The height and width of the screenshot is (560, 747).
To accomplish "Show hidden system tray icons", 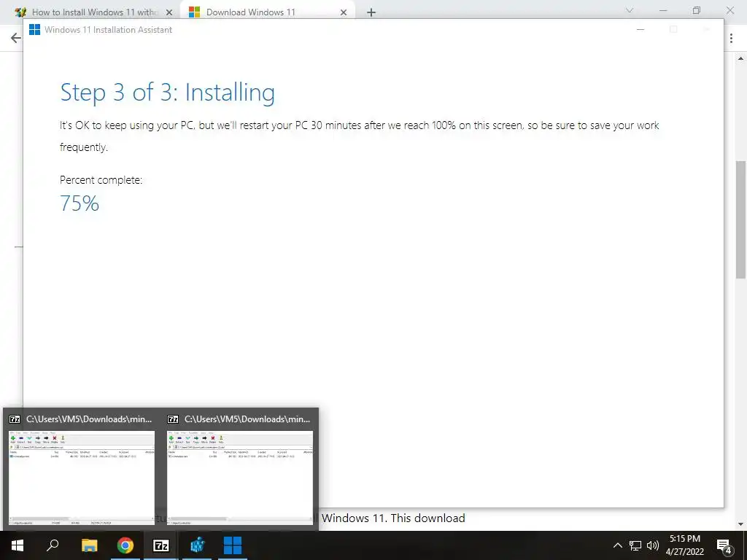I will coord(617,545).
